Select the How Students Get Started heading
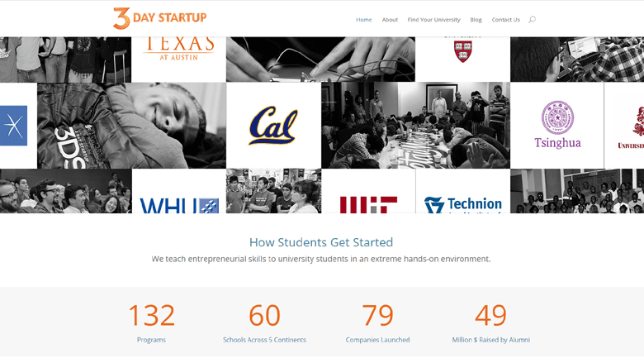Screen dimensions: 644x358 coord(321,242)
